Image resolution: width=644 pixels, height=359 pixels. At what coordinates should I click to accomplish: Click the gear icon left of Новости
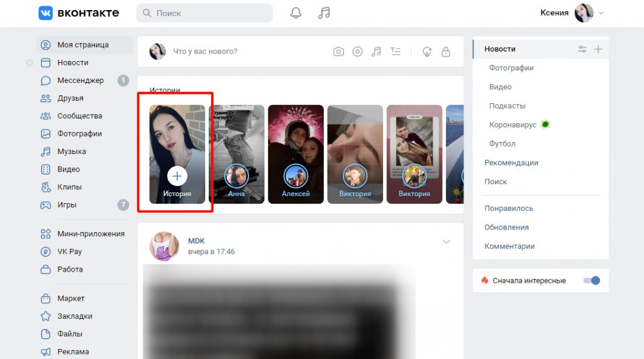[x=30, y=63]
